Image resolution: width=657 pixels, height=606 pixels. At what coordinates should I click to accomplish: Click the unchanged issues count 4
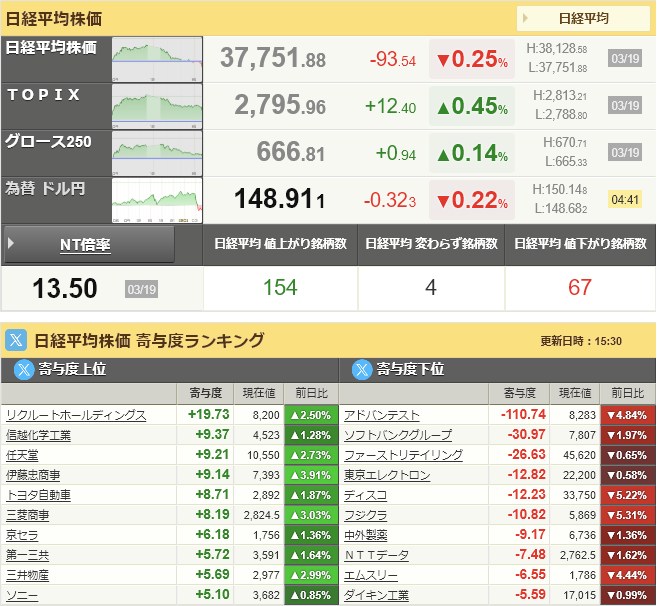431,287
